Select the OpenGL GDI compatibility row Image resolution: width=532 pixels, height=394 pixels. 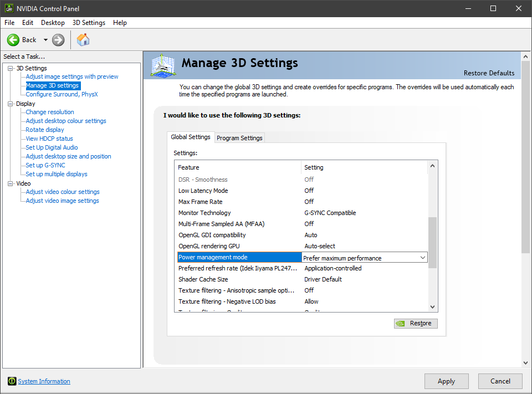coord(301,235)
